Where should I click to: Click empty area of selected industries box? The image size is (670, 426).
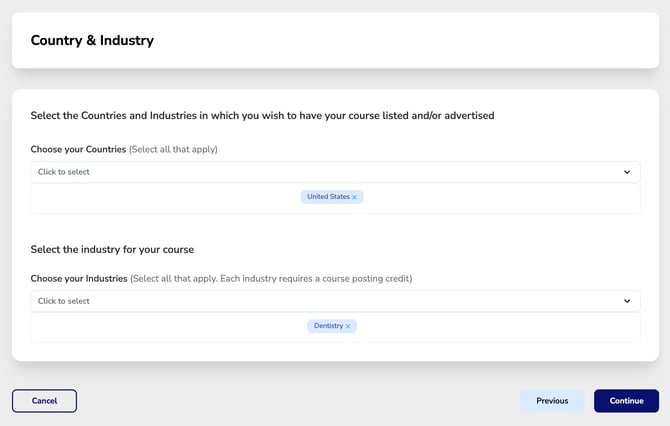tap(150, 327)
